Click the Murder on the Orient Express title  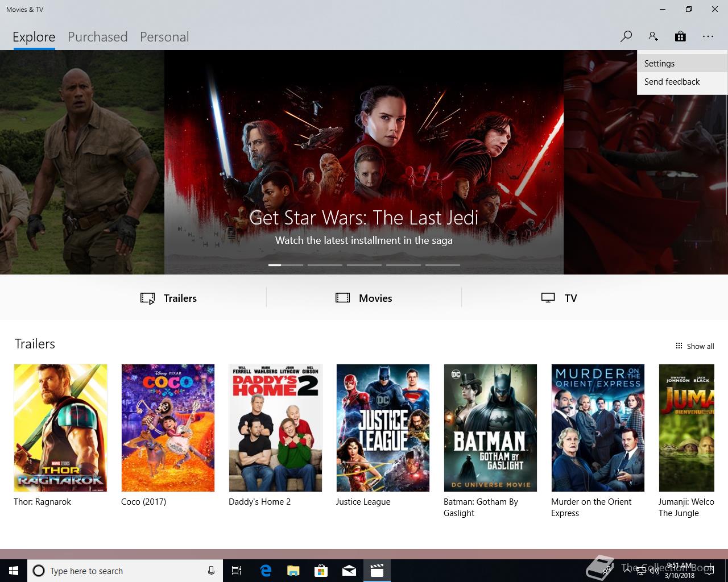(591, 508)
